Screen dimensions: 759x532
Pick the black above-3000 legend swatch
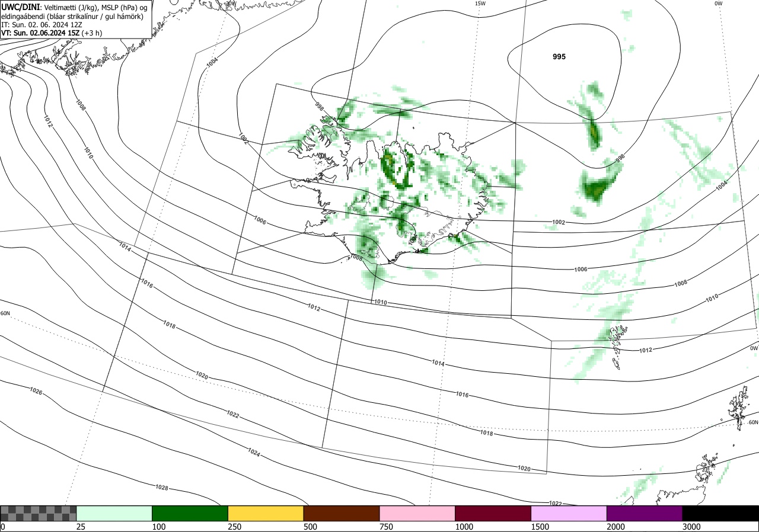720,513
